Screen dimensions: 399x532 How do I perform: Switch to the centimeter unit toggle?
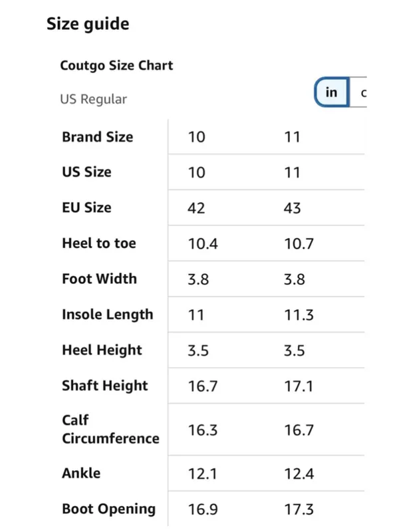358,92
